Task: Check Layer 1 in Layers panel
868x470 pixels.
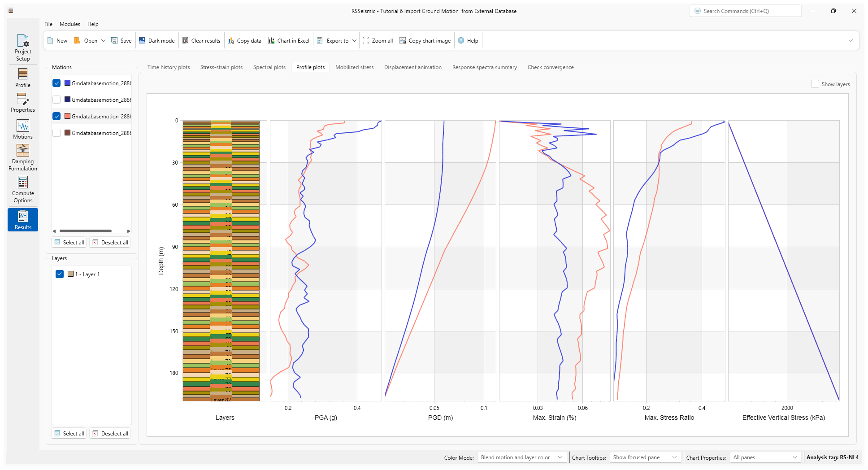Action: coord(60,274)
